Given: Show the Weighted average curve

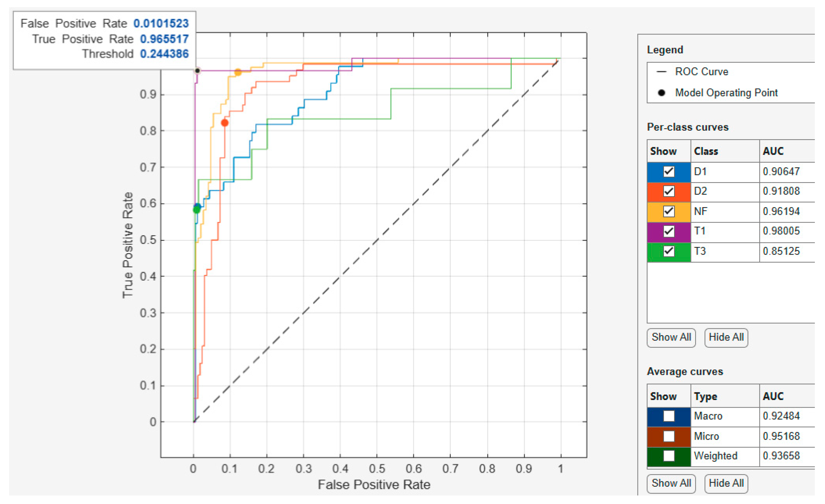Looking at the screenshot, I should coord(669,456).
